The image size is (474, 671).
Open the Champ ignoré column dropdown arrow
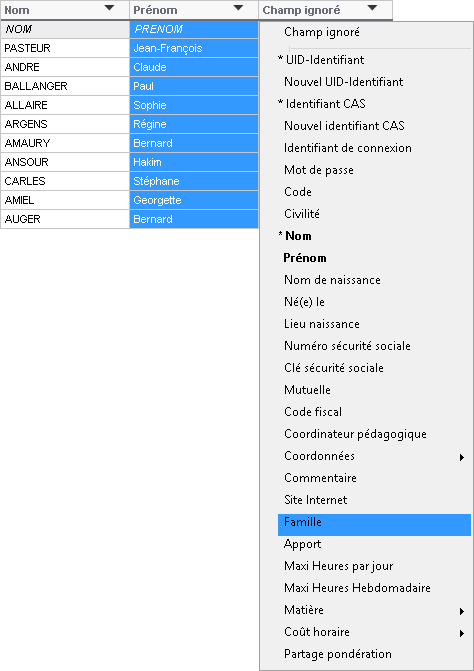[x=372, y=8]
